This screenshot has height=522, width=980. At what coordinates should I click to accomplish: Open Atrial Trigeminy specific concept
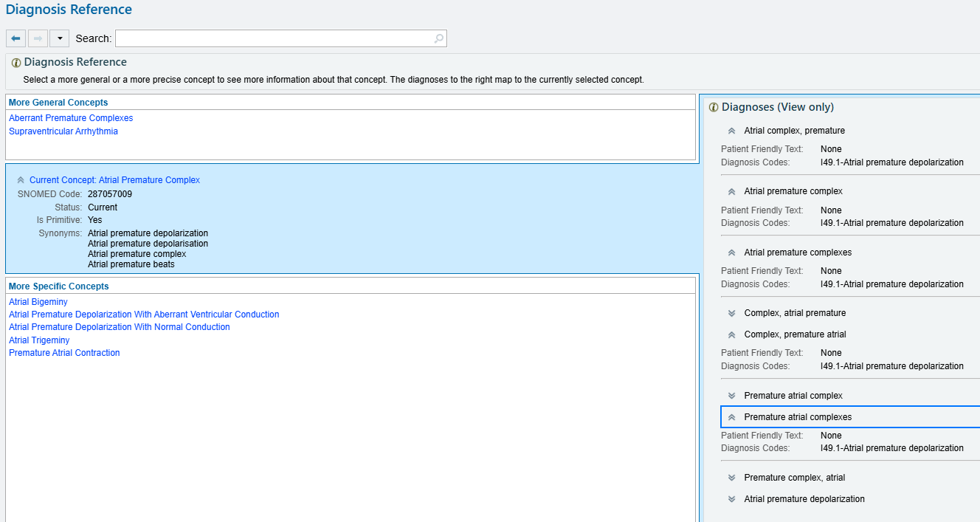[39, 340]
